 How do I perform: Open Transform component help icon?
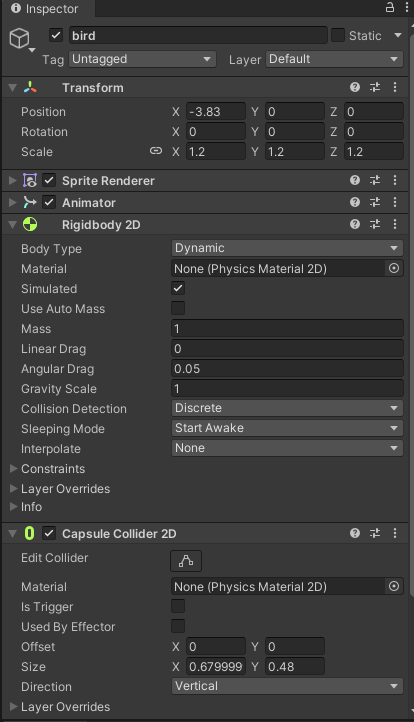tap(355, 87)
